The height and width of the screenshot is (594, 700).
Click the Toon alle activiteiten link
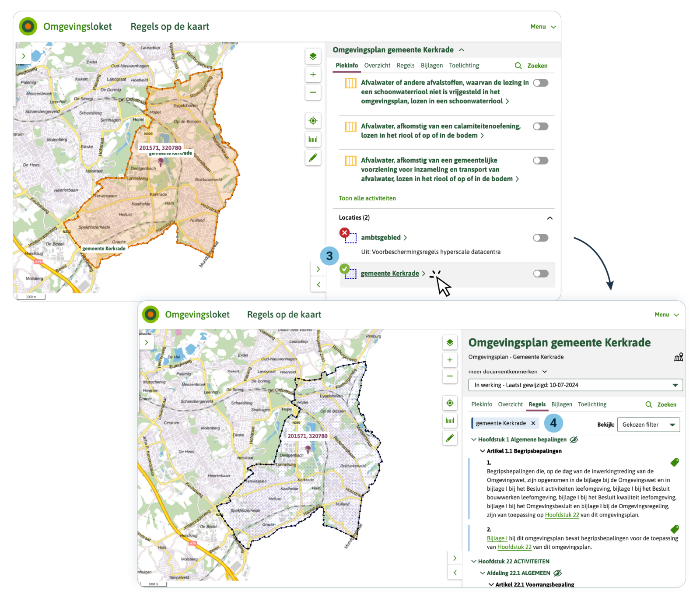(367, 198)
